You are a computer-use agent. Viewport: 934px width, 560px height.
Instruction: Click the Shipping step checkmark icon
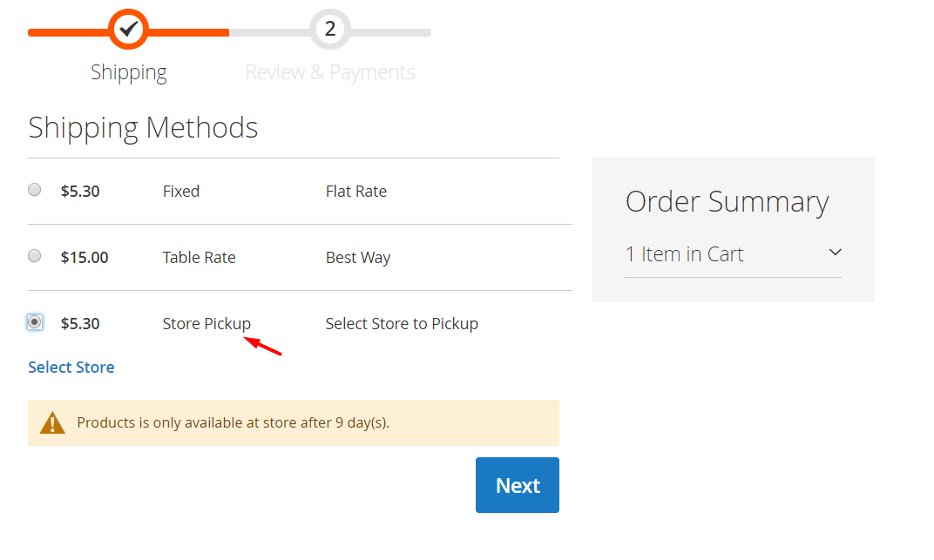pos(129,30)
